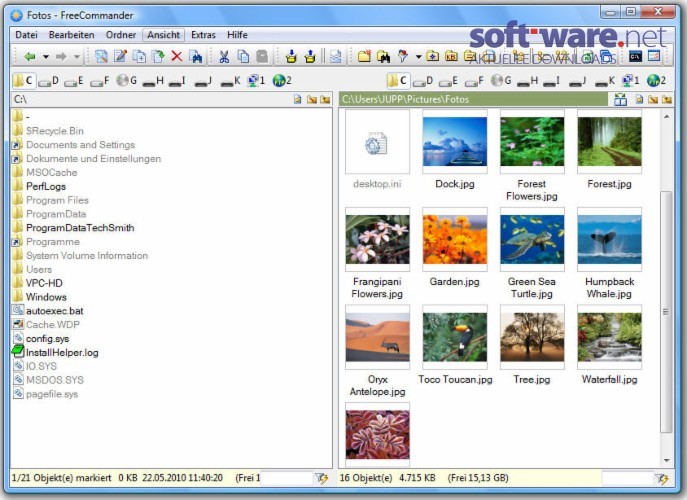
Task: Click the folder with binoculars icon
Action: 383,56
